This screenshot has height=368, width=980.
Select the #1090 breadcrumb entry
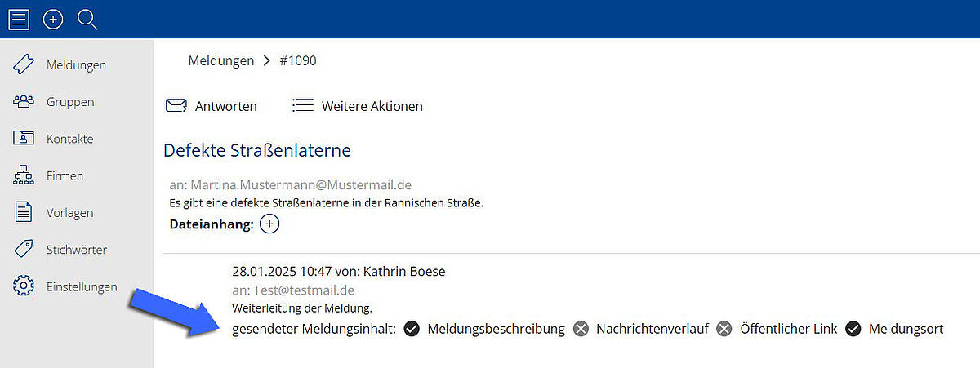tap(297, 60)
